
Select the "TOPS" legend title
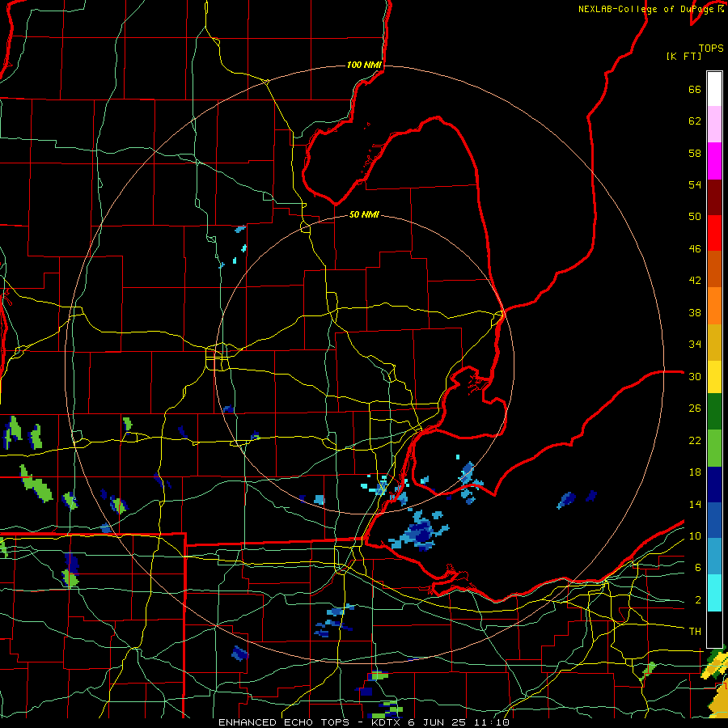(x=711, y=49)
